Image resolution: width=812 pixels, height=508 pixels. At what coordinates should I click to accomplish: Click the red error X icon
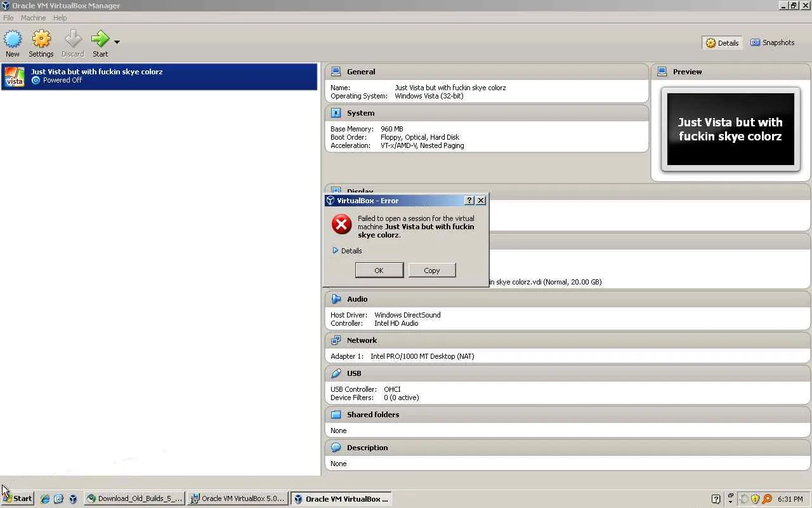(x=341, y=224)
